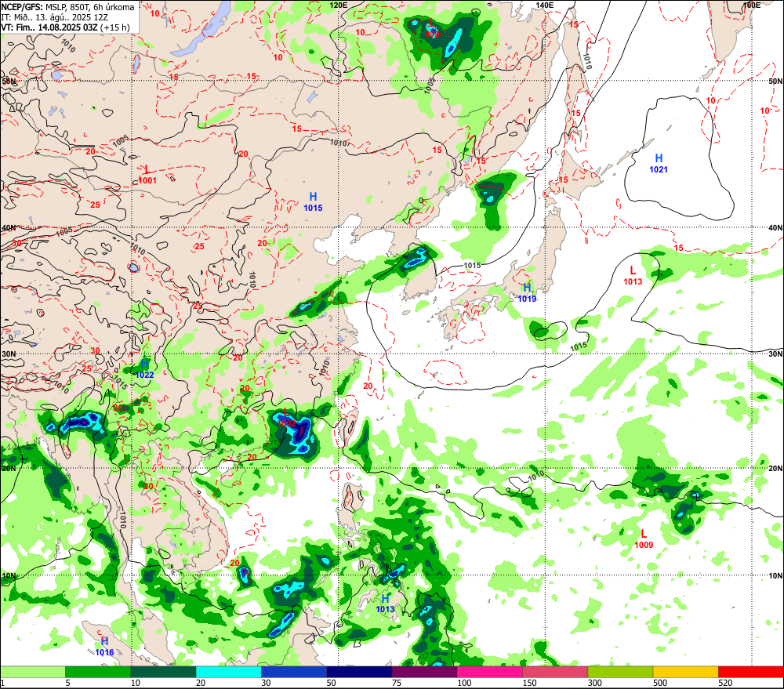The image size is (784, 689).
Task: Click the 10N latitude label on left
Action: coord(9,576)
